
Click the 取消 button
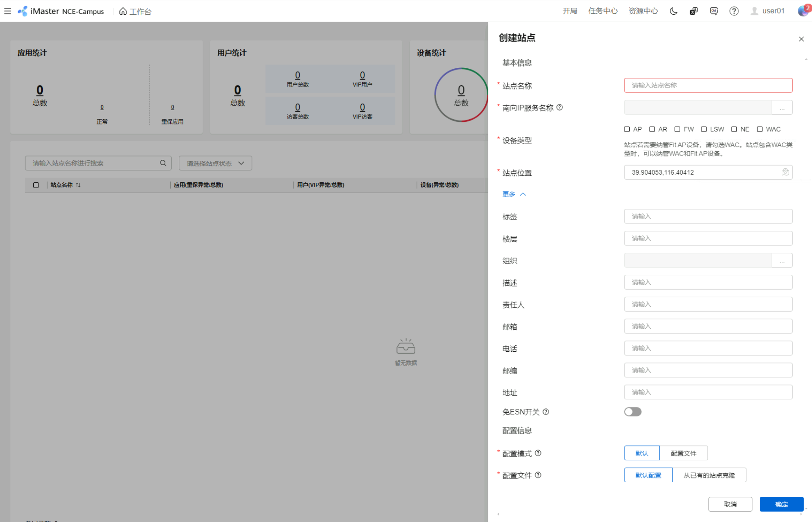730,504
